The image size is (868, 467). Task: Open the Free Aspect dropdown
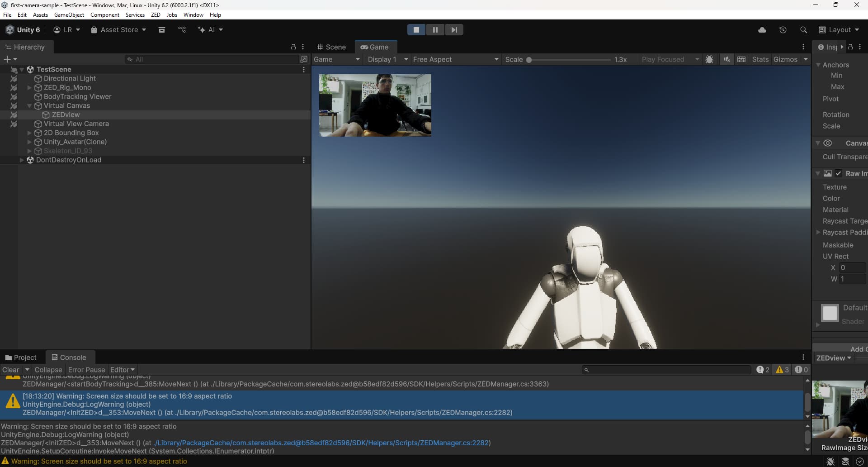[455, 59]
